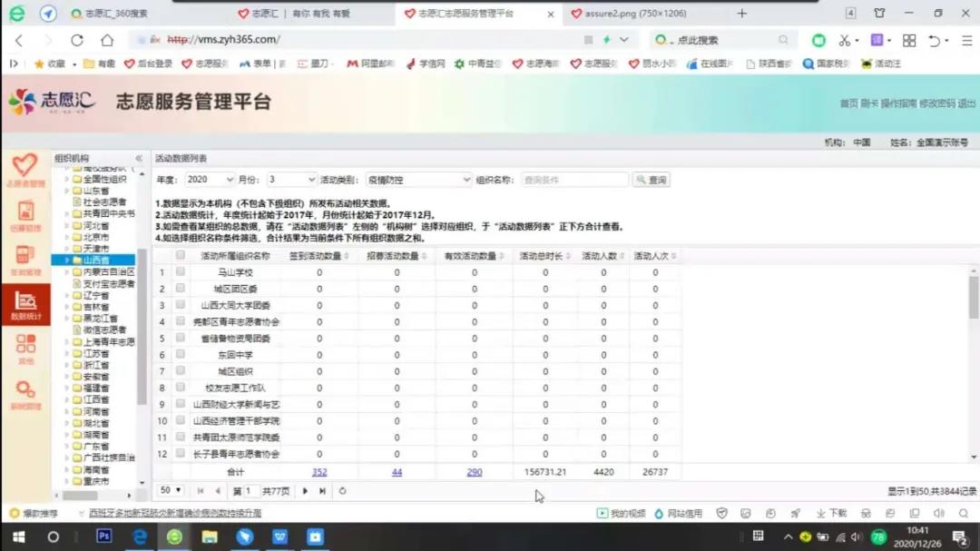Expand the 江苏省 tree node
The width and height of the screenshot is (980, 551).
coord(67,353)
